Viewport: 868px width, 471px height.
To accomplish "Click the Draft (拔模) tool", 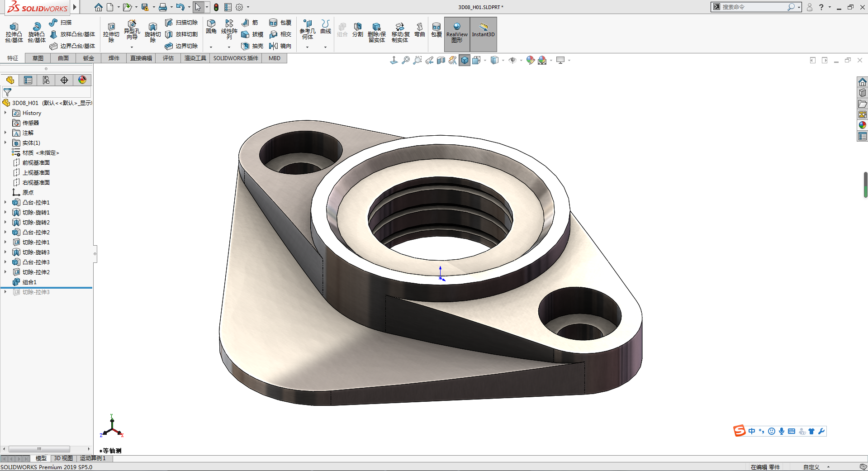I will pyautogui.click(x=252, y=34).
